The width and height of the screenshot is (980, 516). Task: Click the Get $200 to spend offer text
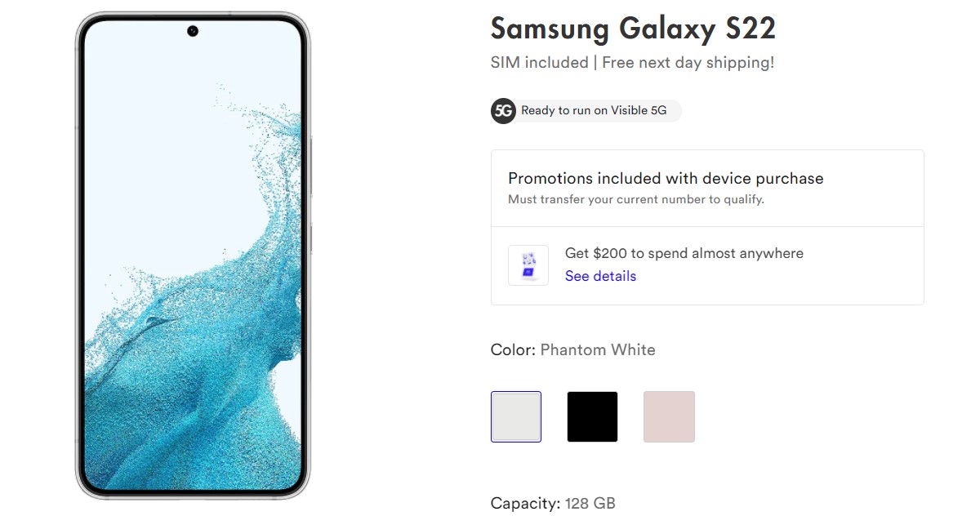(x=684, y=253)
